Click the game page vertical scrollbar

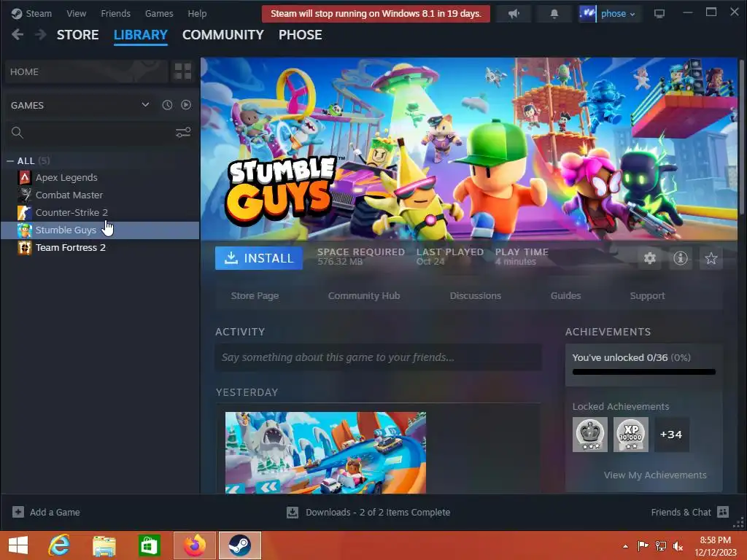click(742, 136)
